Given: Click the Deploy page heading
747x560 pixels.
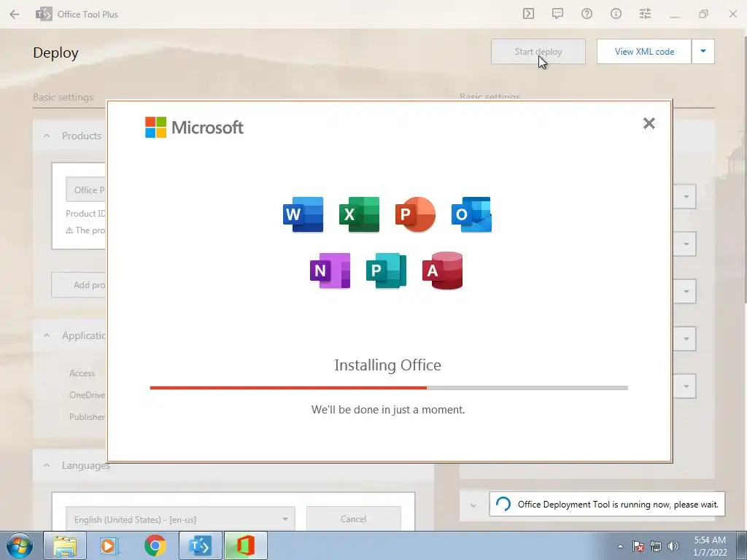Looking at the screenshot, I should click(55, 52).
